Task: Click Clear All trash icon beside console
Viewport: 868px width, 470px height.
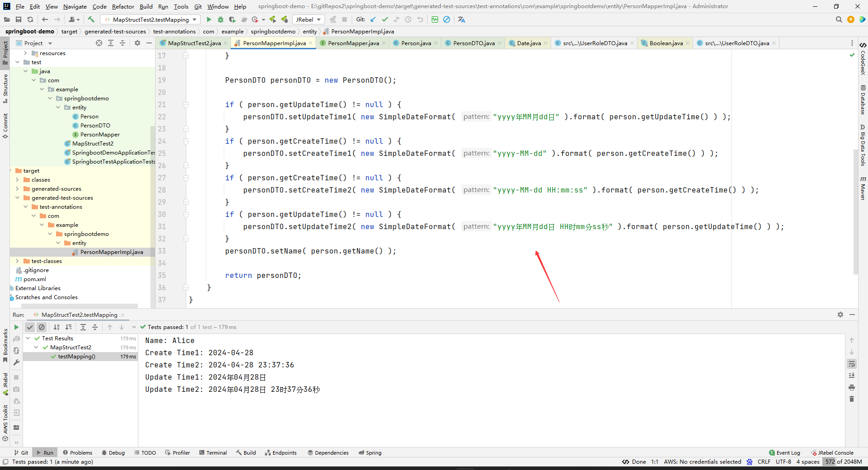Action: click(x=852, y=399)
